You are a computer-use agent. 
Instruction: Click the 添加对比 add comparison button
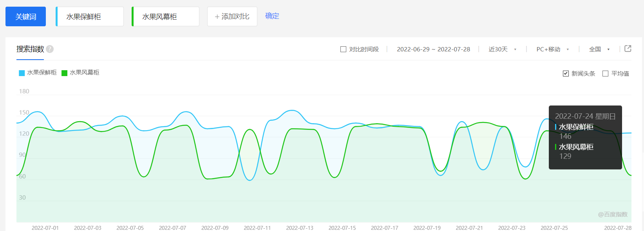[232, 16]
